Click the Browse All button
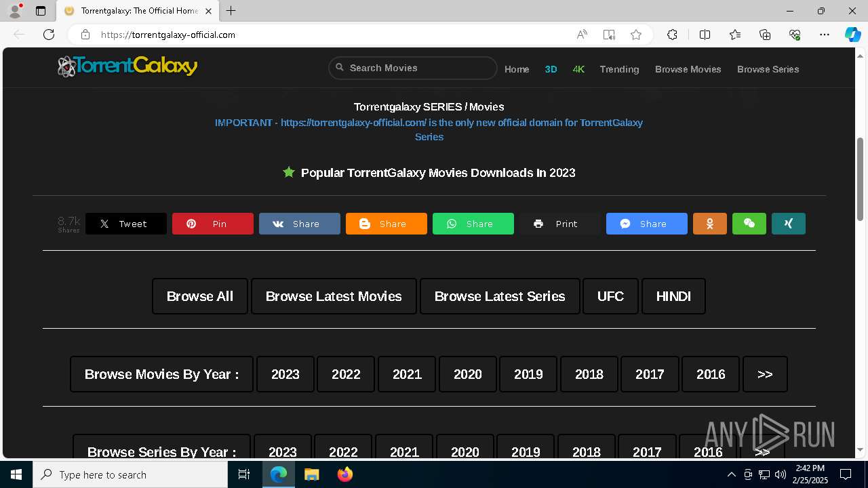Image resolution: width=868 pixels, height=488 pixels. tap(200, 296)
